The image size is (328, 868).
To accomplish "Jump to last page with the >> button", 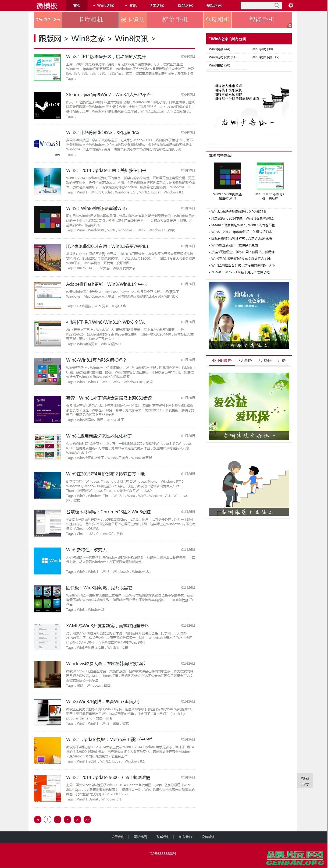I will pos(87,820).
